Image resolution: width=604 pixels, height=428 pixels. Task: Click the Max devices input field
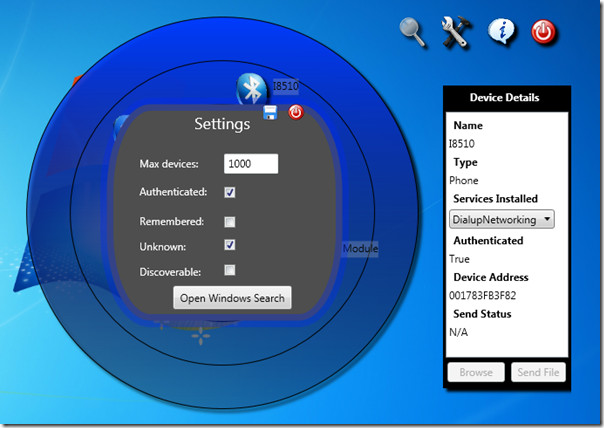click(x=251, y=164)
